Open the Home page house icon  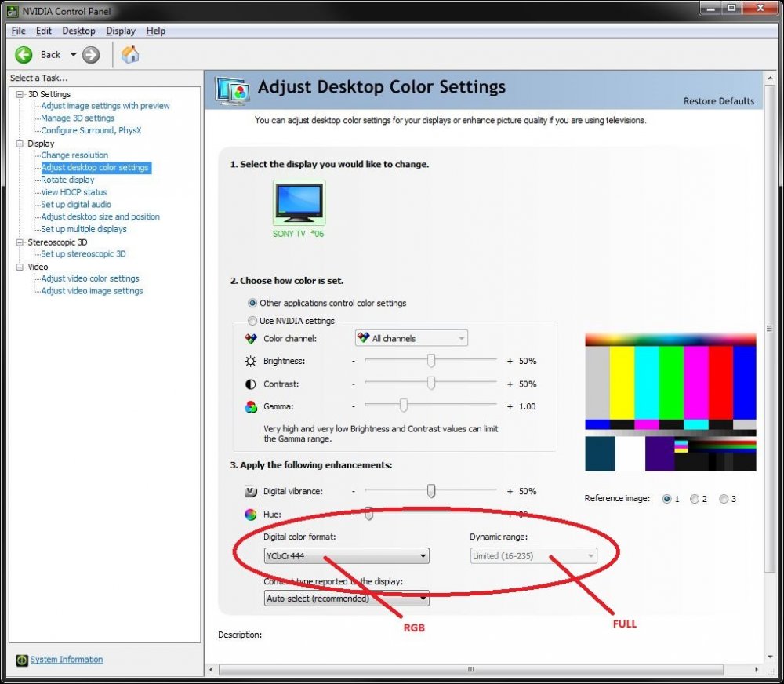pyautogui.click(x=130, y=55)
